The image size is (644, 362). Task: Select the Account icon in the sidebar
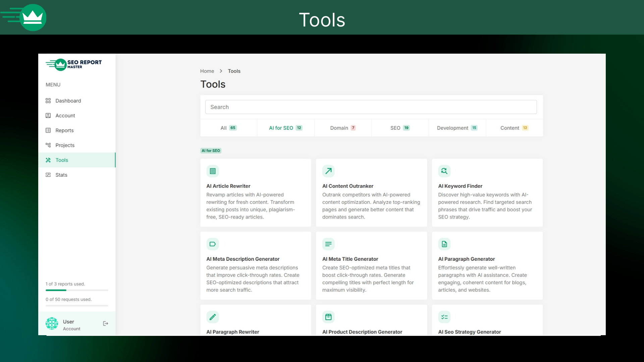click(48, 115)
